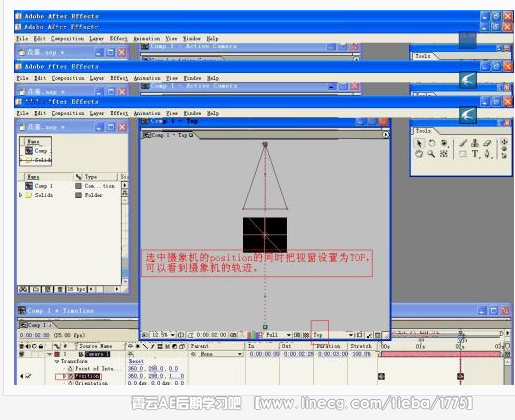Select the Rectangular Mask tool
The height and width of the screenshot is (420, 515).
pyautogui.click(x=463, y=154)
